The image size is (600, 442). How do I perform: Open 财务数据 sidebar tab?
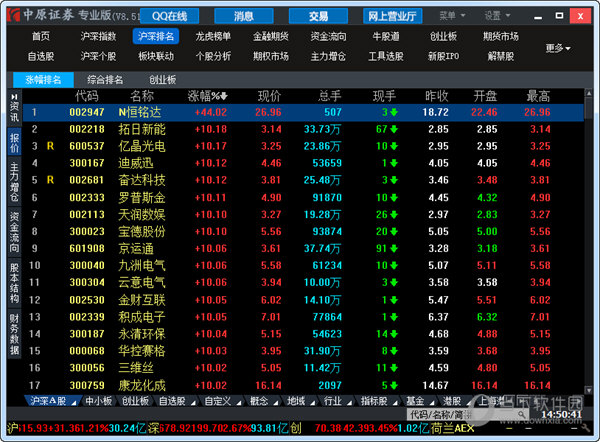[15, 335]
